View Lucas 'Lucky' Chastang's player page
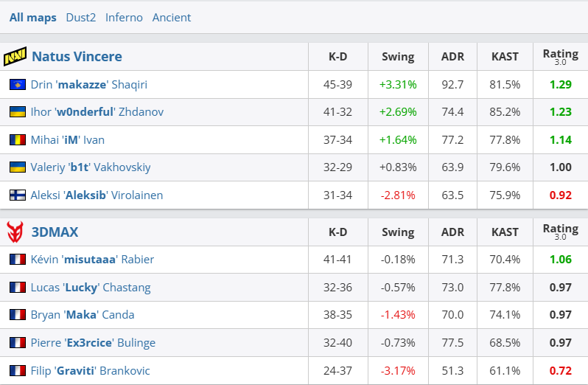This screenshot has height=385, width=588. [91, 288]
